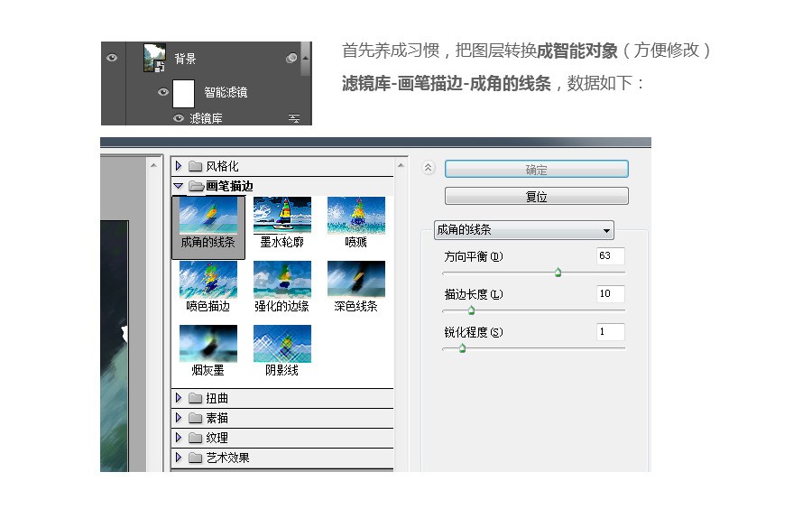812x509 pixels.
Task: Click the 风格化 folder icon
Action: coord(195,166)
